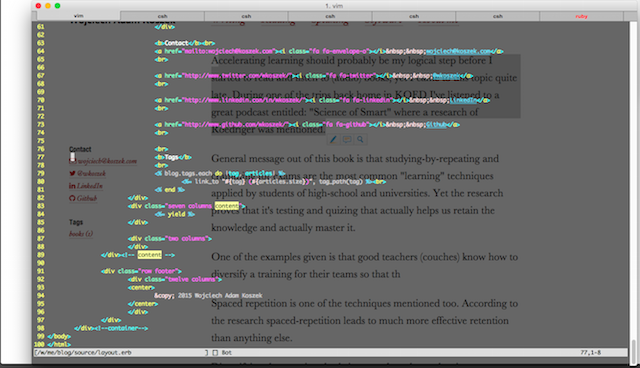Open the wojciech@koszek.com email link
This screenshot has width=640, height=368.
pos(107,161)
